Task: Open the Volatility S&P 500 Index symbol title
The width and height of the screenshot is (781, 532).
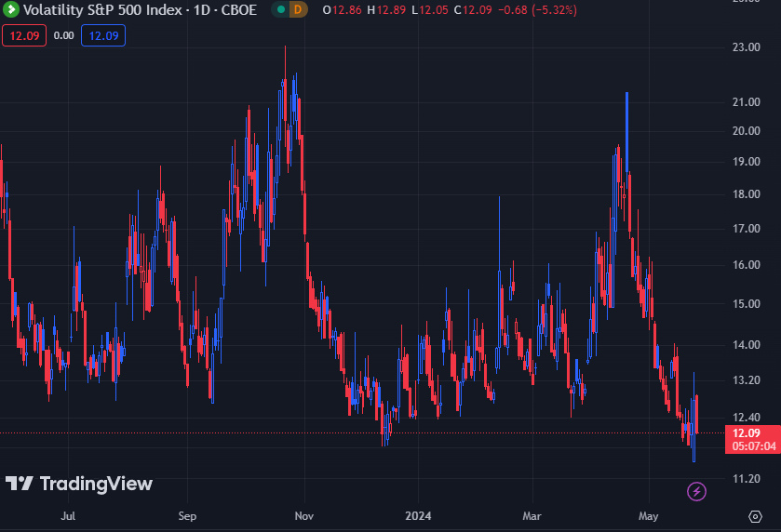Action: [140, 10]
